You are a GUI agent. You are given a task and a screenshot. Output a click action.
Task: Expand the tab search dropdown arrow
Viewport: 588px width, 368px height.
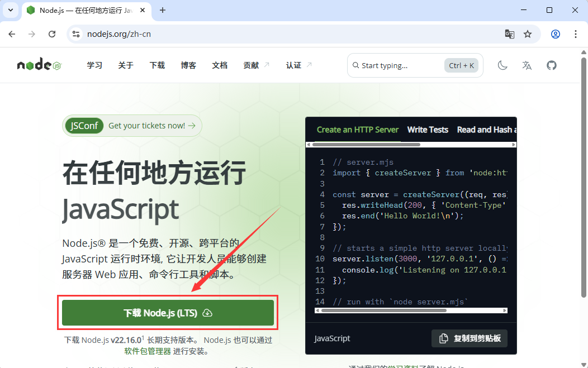tap(11, 10)
